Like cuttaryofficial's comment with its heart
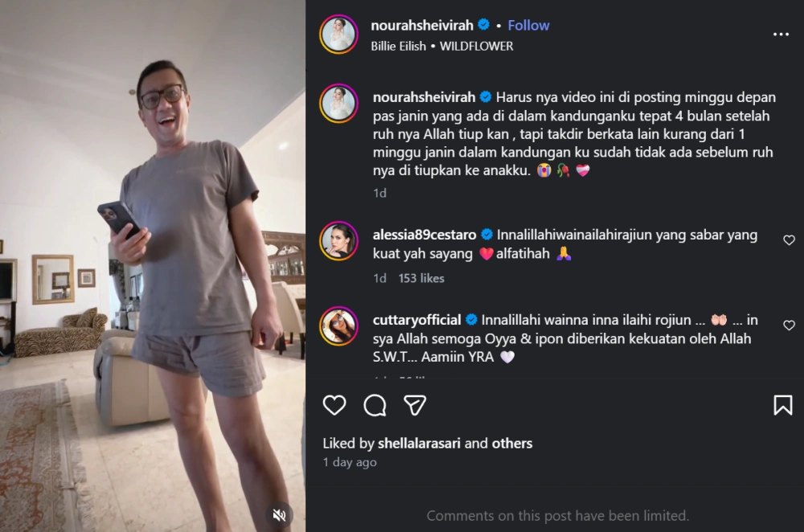Screen dimensions: 804x532 pyautogui.click(x=789, y=326)
